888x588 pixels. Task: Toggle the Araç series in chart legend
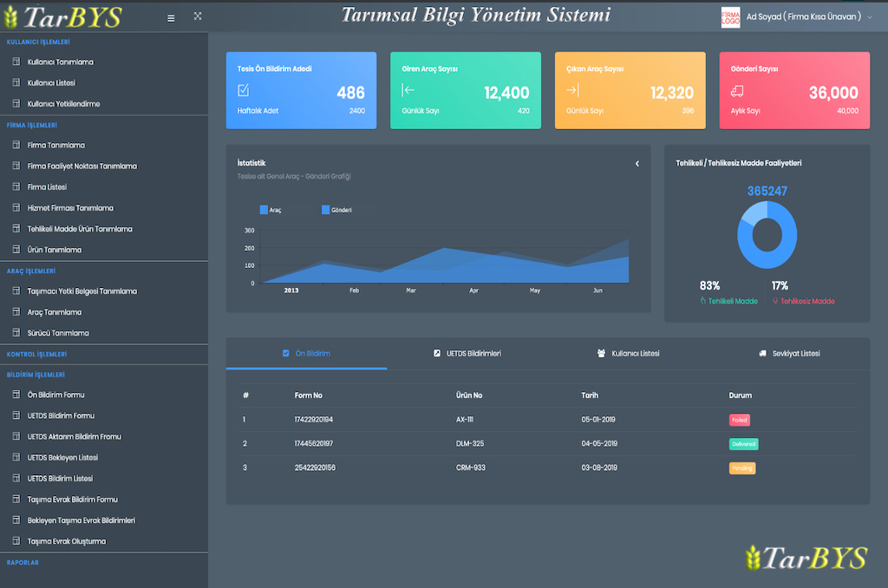point(271,210)
